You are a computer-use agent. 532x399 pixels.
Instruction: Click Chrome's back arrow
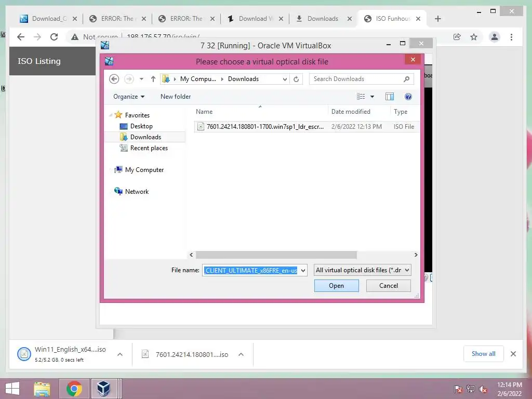point(21,37)
